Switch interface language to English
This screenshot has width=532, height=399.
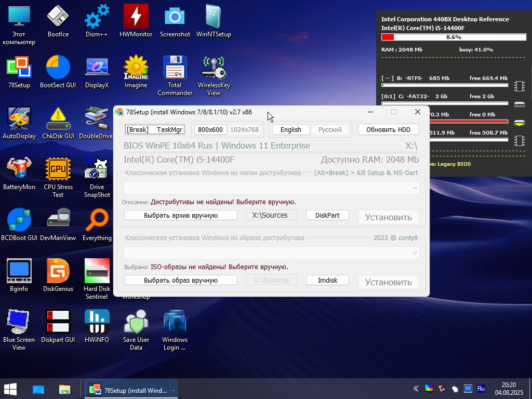[291, 129]
